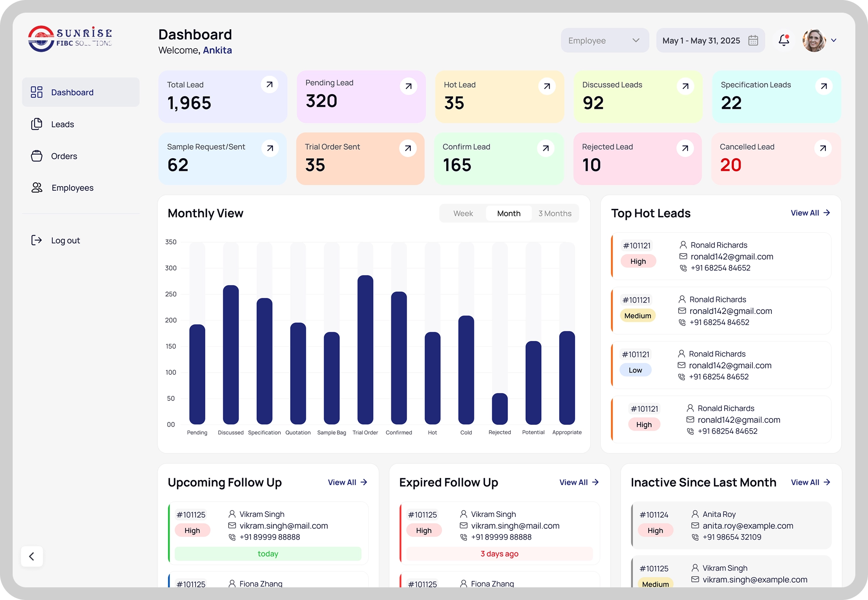Open the Discussed Leads card arrow icon
868x600 pixels.
(x=685, y=86)
